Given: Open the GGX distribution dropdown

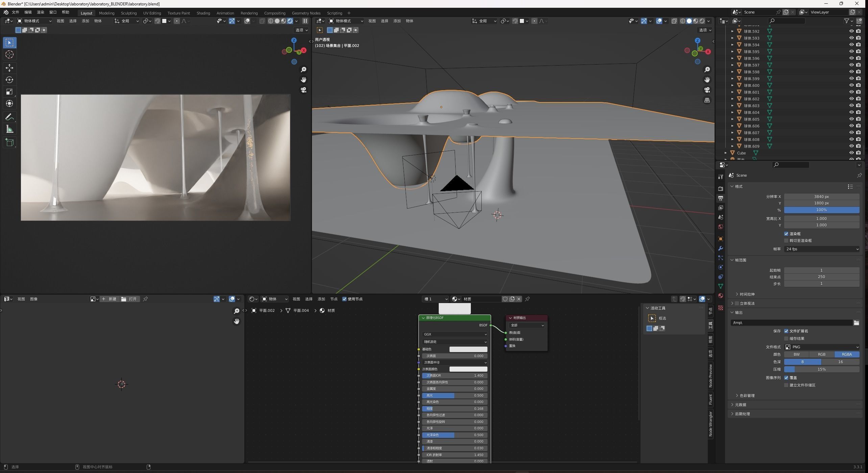Looking at the screenshot, I should click(x=455, y=334).
